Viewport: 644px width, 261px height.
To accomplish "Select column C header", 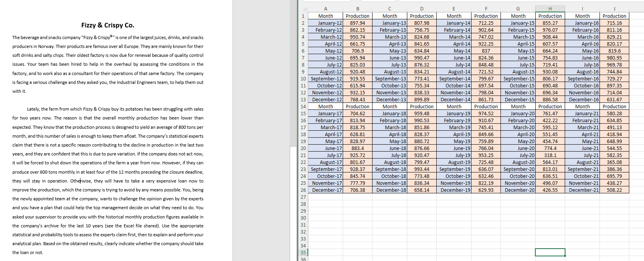I will point(389,9).
